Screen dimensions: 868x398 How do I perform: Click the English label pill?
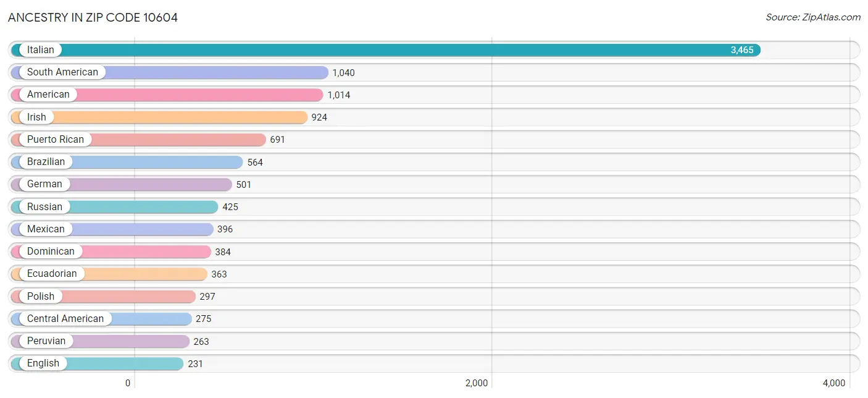point(43,363)
